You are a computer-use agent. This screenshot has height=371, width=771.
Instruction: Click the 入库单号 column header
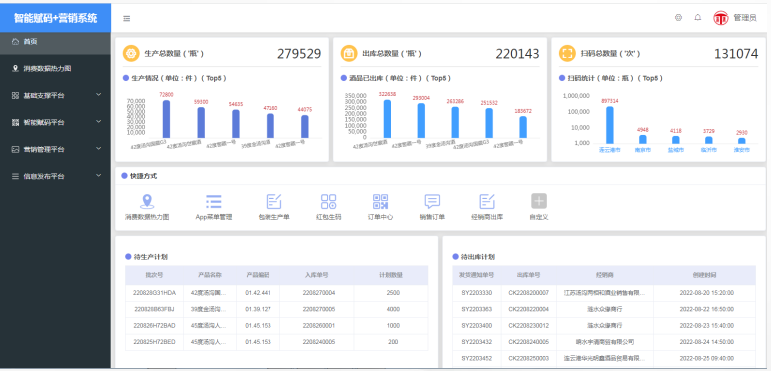(316, 275)
